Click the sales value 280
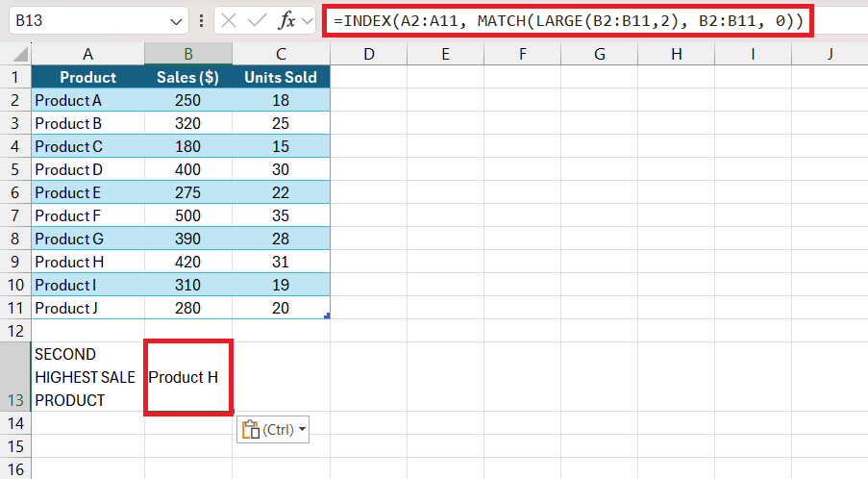The height and width of the screenshot is (479, 868). tap(188, 308)
